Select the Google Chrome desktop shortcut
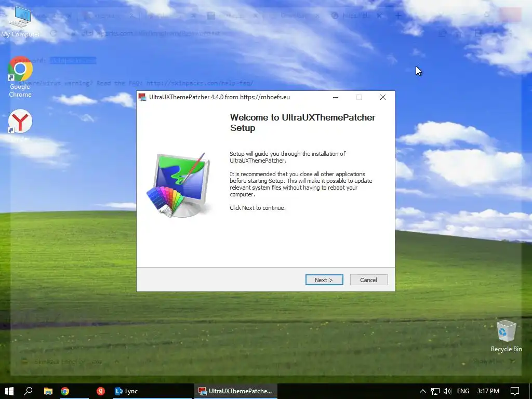 coord(20,77)
